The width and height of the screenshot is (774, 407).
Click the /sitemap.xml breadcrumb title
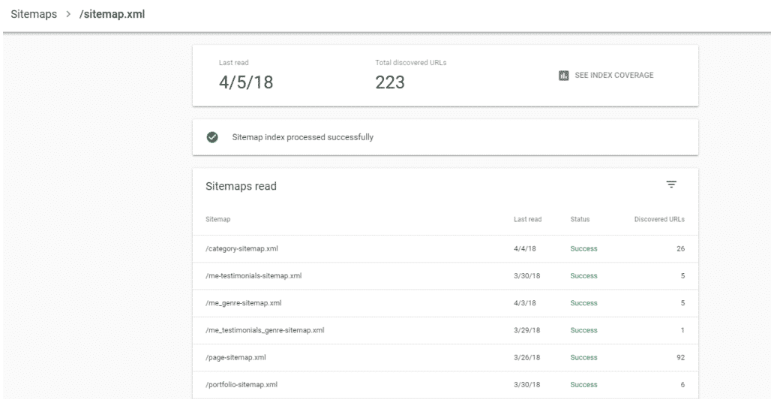[112, 14]
